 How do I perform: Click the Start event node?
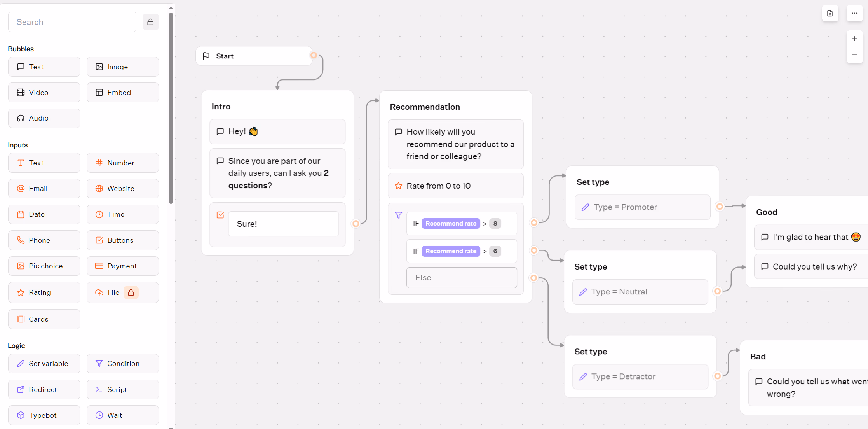[x=254, y=56]
